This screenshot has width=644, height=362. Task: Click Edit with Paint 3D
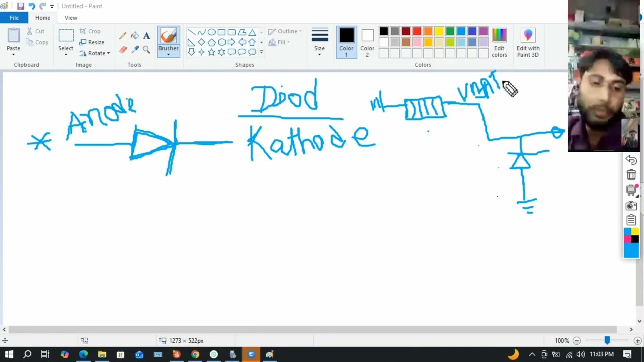528,42
